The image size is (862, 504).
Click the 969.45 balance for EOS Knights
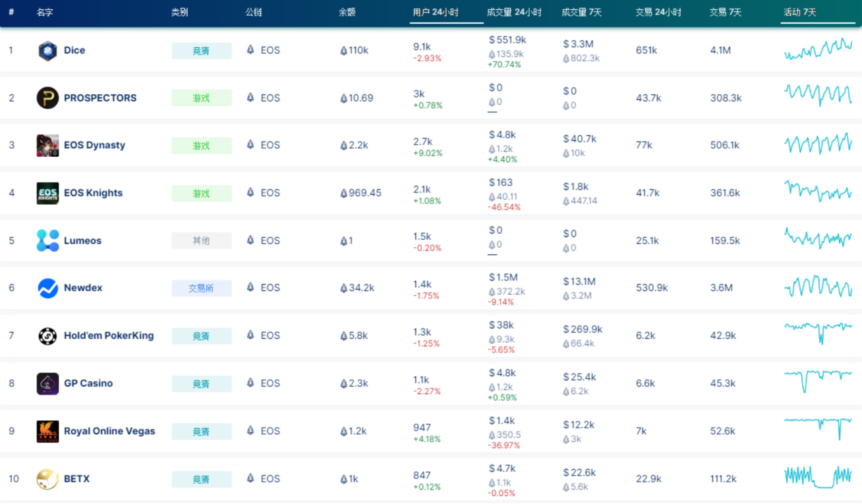360,193
